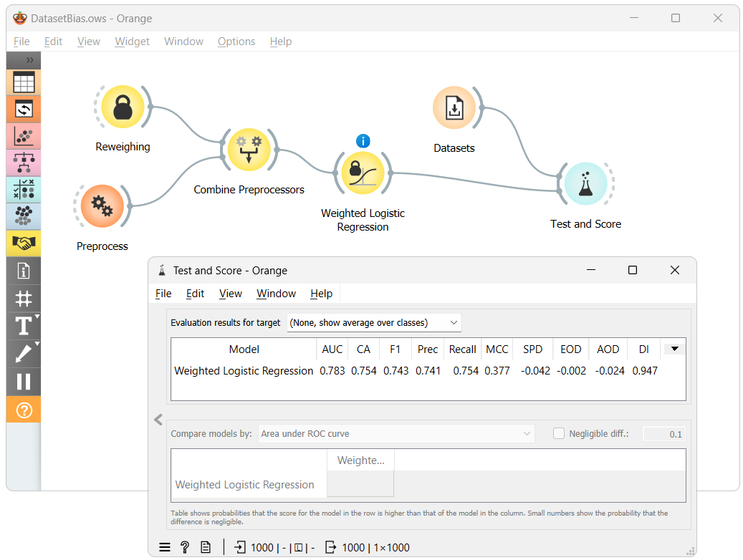Open View menu in Test and Score window
Image resolution: width=743 pixels, height=560 pixels.
230,294
